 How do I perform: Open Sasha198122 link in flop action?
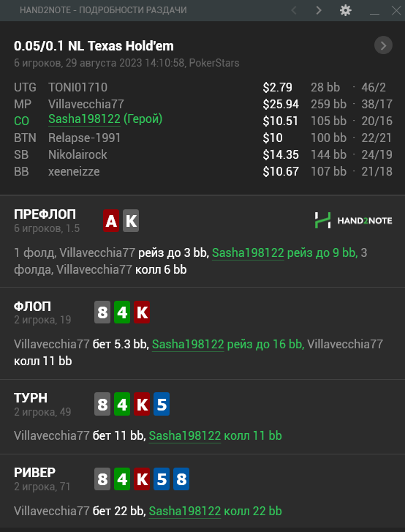(x=188, y=345)
